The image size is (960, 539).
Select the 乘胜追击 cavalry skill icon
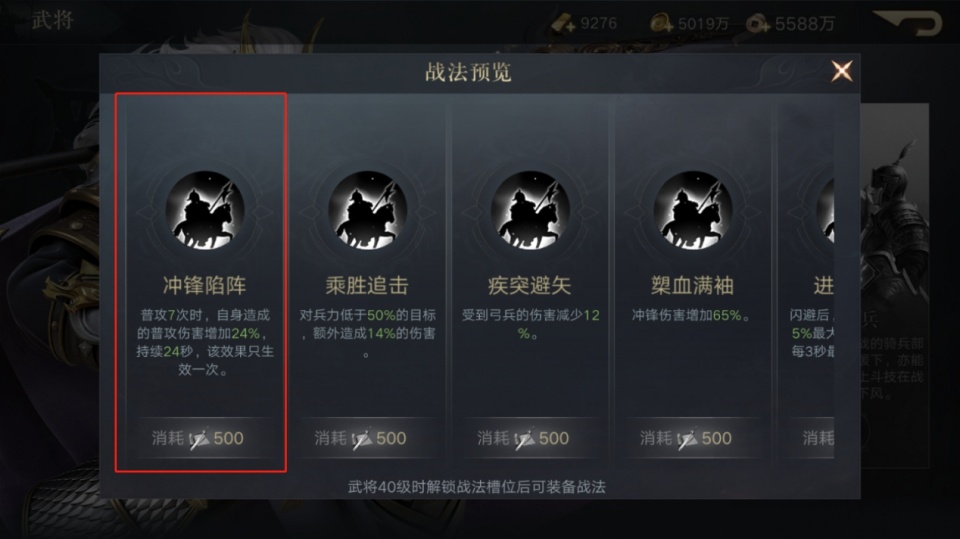tap(367, 210)
